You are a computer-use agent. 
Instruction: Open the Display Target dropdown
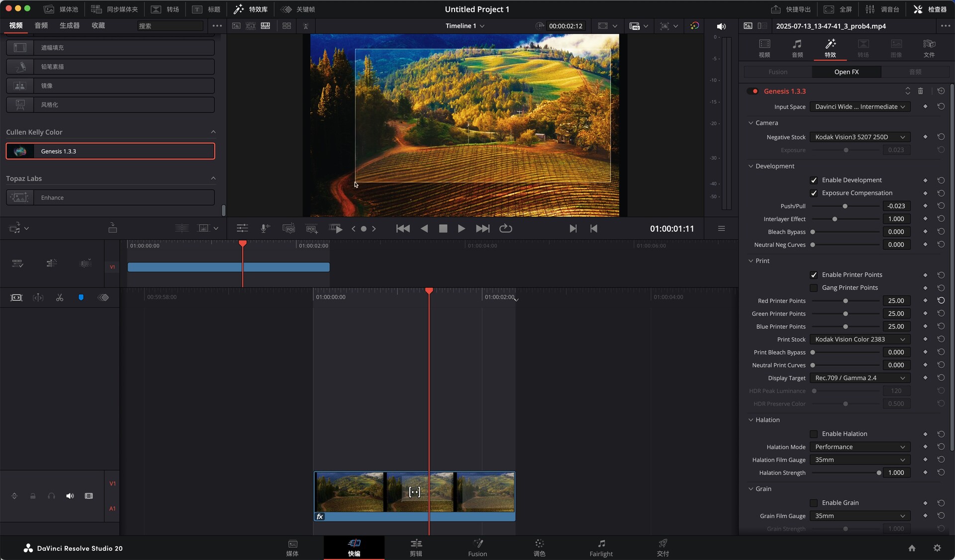pos(859,378)
